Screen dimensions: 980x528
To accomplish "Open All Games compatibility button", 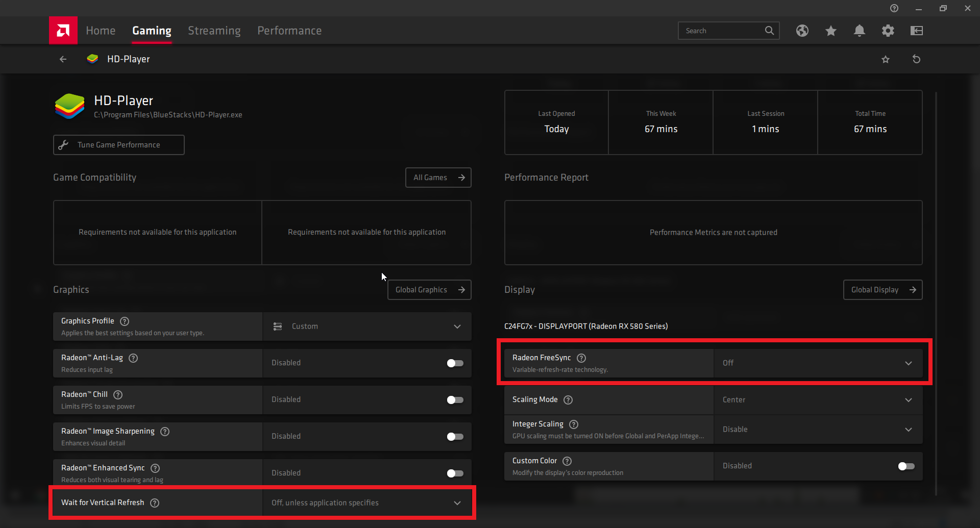I will (x=438, y=178).
